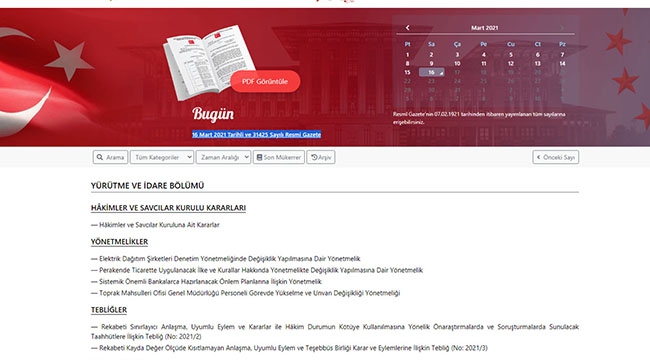The height and width of the screenshot is (360, 650).
Task: Click the YÖNETMELİKLER heading
Action: [x=119, y=242]
